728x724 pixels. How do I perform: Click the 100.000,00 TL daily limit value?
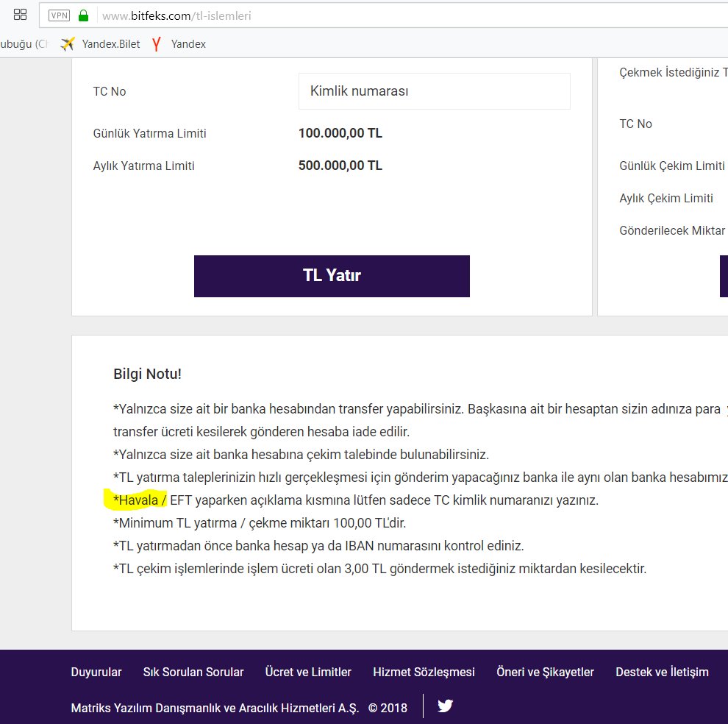coord(340,133)
